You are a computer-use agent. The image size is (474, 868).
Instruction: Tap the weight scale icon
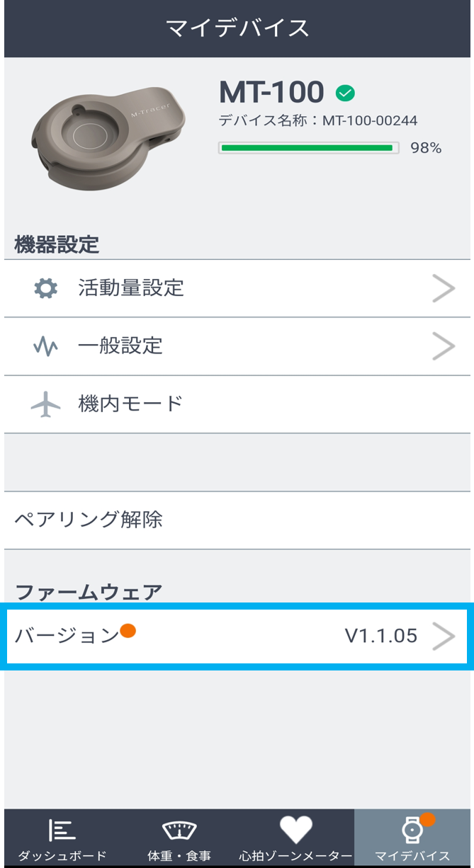click(x=179, y=830)
